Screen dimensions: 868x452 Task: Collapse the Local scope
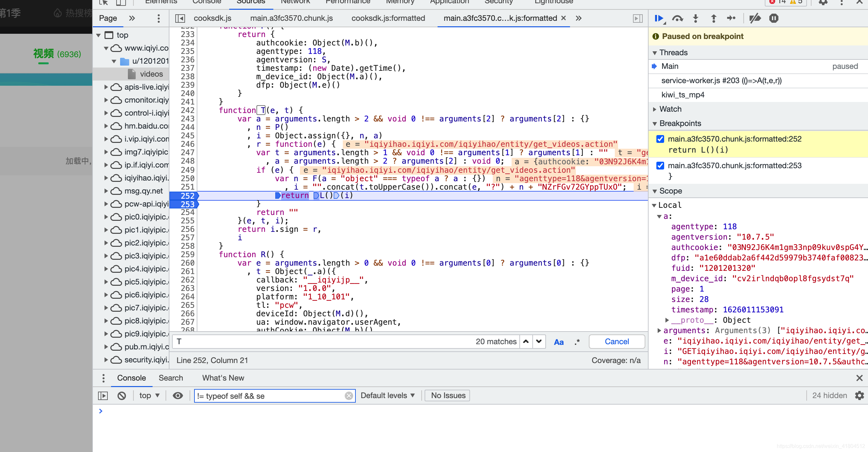pyautogui.click(x=654, y=205)
